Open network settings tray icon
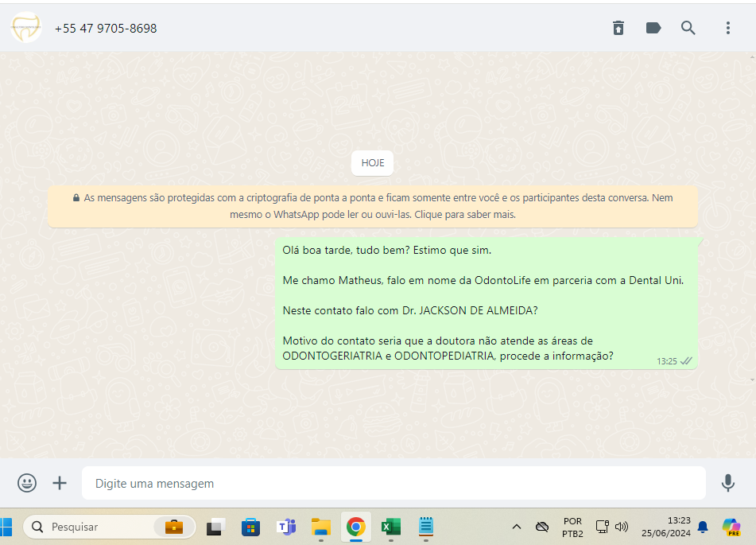Image resolution: width=756 pixels, height=545 pixels. tap(603, 527)
